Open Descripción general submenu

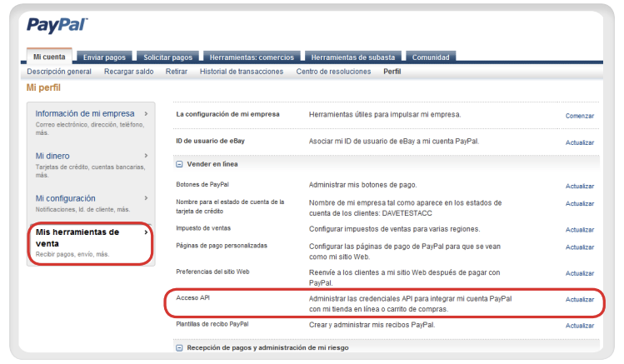click(x=59, y=72)
